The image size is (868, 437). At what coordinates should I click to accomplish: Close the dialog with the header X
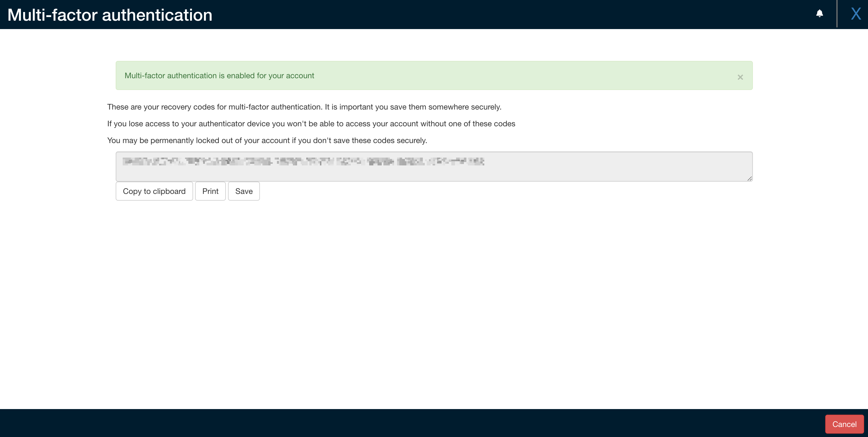[855, 14]
